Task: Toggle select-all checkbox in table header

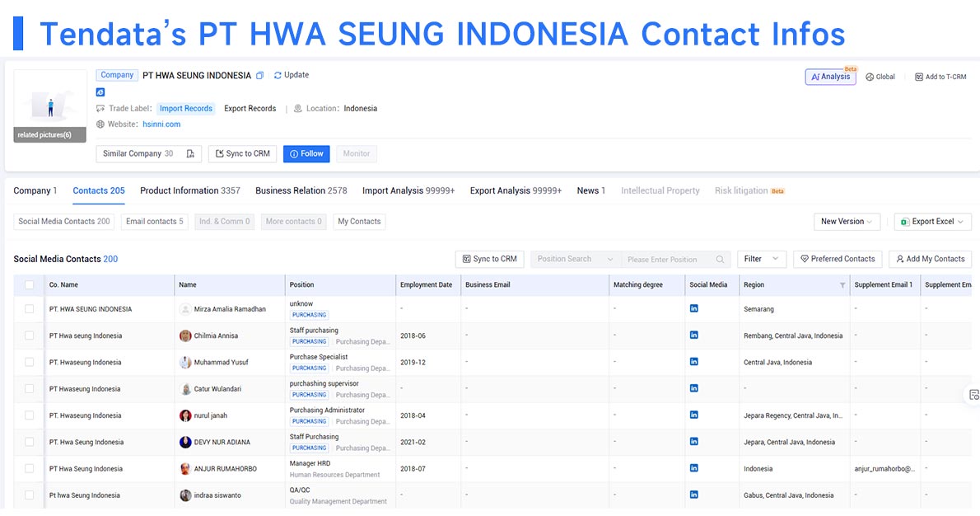Action: 30,285
